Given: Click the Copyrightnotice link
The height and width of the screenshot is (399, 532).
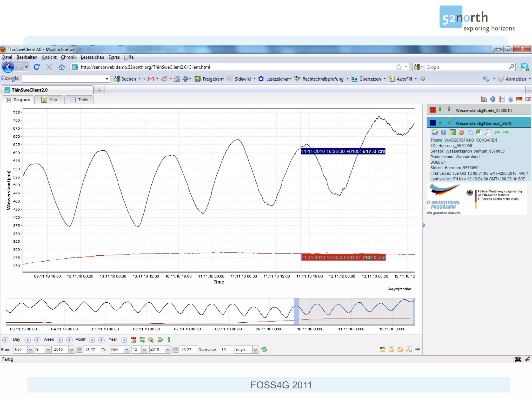Looking at the screenshot, I should tap(400, 289).
